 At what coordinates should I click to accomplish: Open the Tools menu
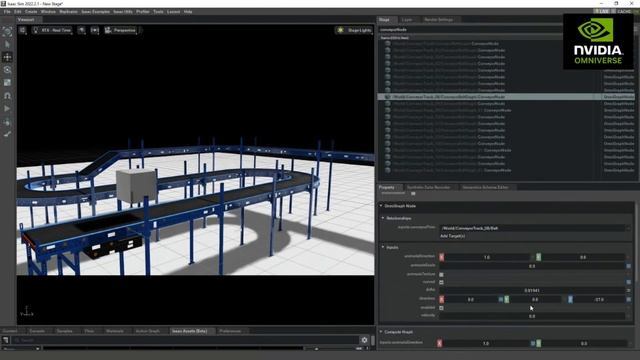[158, 12]
